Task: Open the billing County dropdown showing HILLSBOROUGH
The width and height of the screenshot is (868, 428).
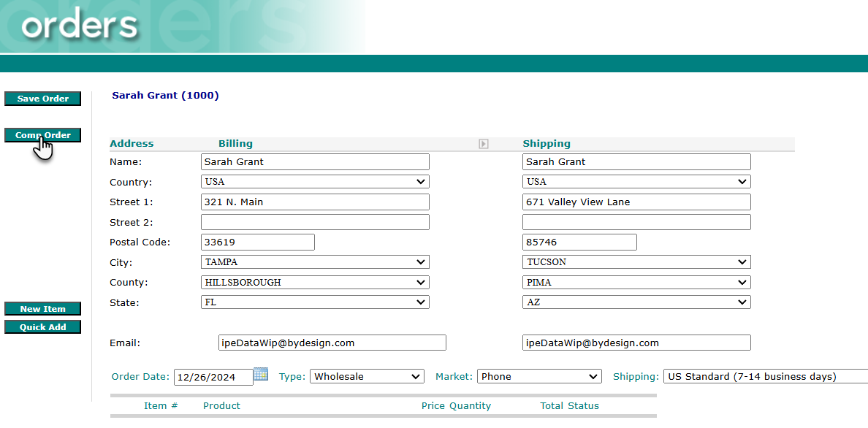Action: [x=315, y=282]
